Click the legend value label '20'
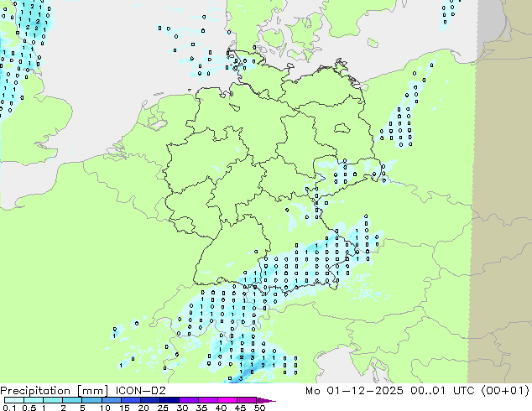532x411 pixels. tap(143, 408)
